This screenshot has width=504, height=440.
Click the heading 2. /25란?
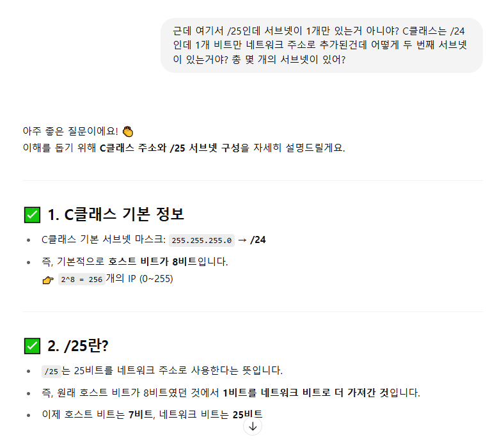point(78,346)
